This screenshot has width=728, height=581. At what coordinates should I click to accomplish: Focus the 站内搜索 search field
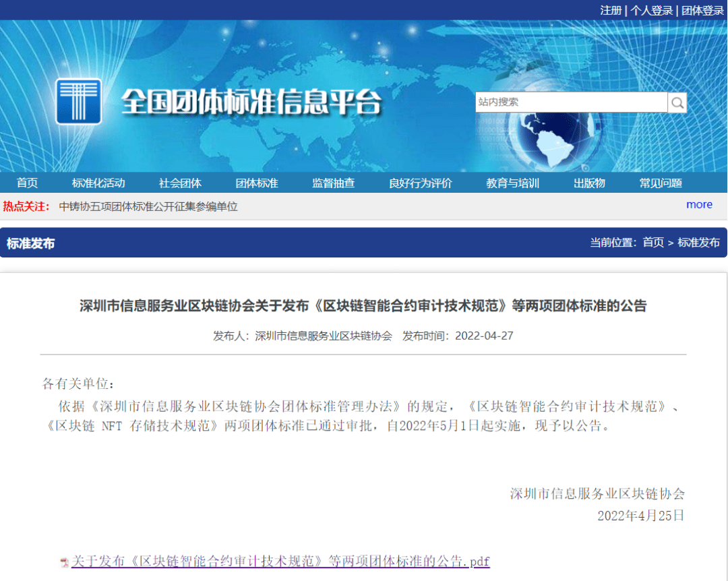point(571,102)
